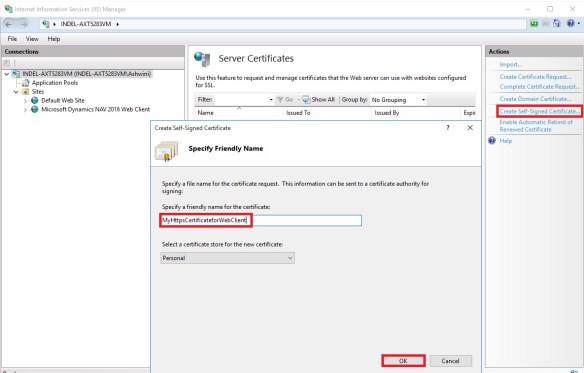
Task: Click the Forward navigation arrow
Action: [x=23, y=24]
